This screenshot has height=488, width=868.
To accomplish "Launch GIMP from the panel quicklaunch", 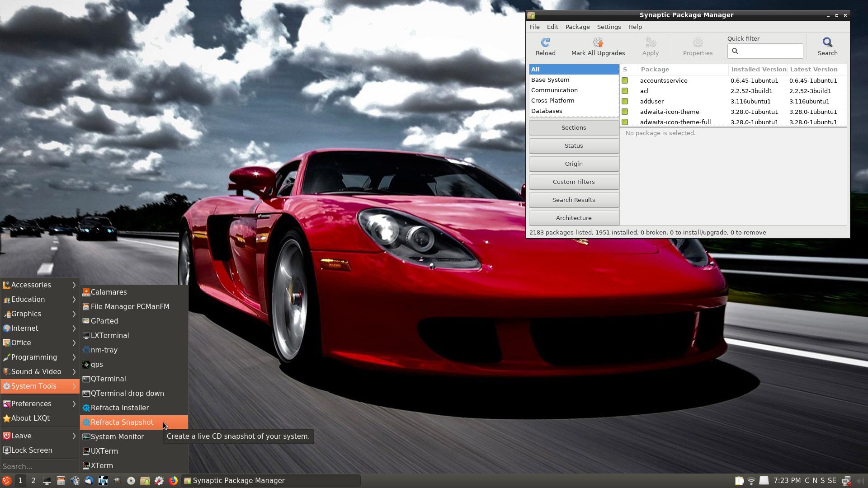I will pos(117,481).
